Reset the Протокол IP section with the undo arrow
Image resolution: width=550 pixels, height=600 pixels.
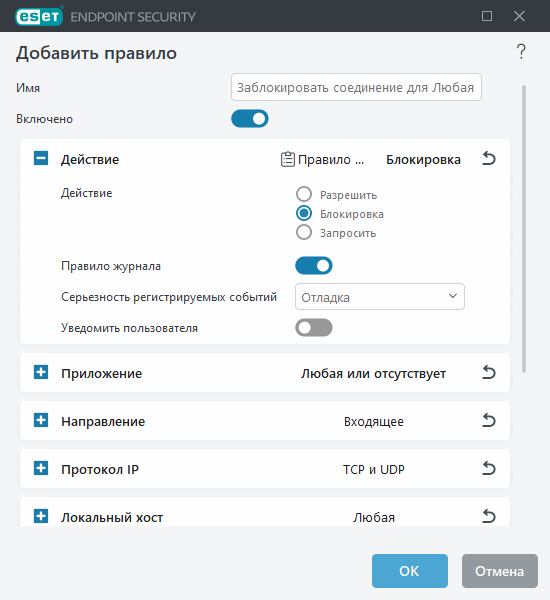pos(489,468)
